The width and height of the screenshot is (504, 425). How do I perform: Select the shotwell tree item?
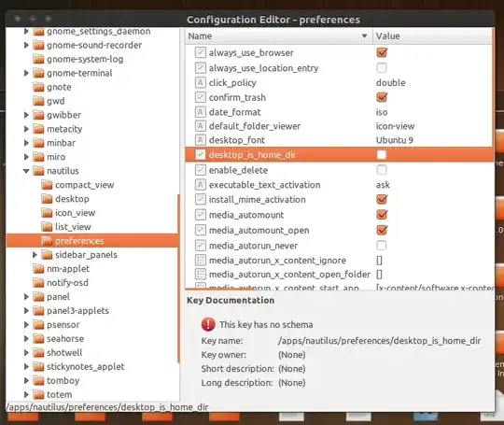[64, 353]
